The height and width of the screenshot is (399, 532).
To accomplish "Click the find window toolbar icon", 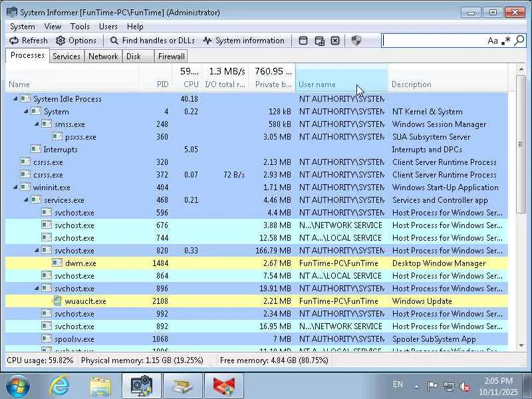I will click(319, 41).
